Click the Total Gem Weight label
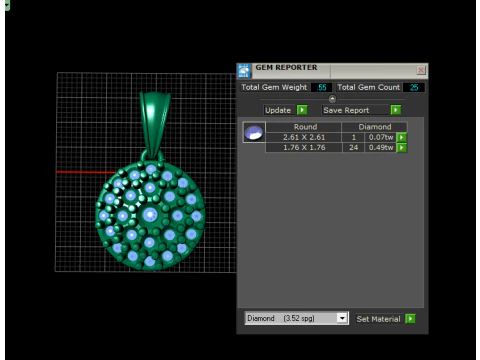 274,87
